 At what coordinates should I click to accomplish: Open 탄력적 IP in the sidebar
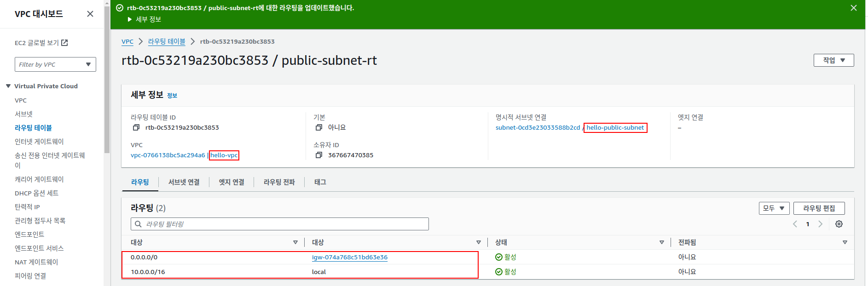(27, 207)
